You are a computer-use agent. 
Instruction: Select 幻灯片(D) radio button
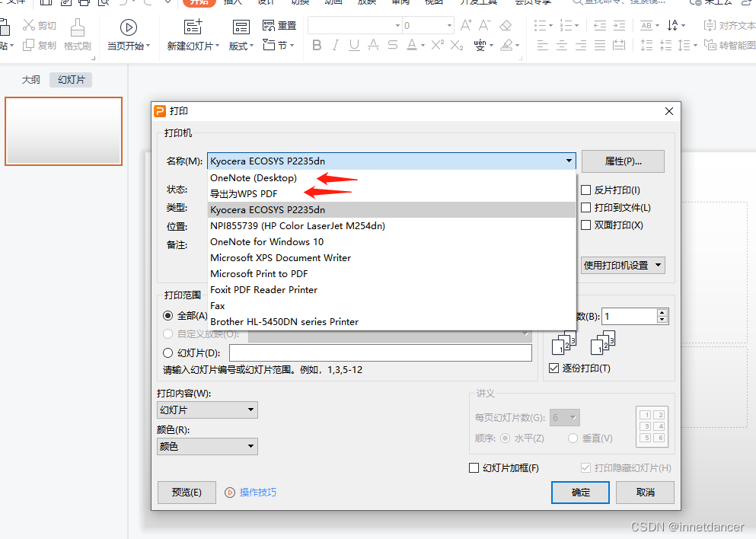(167, 353)
